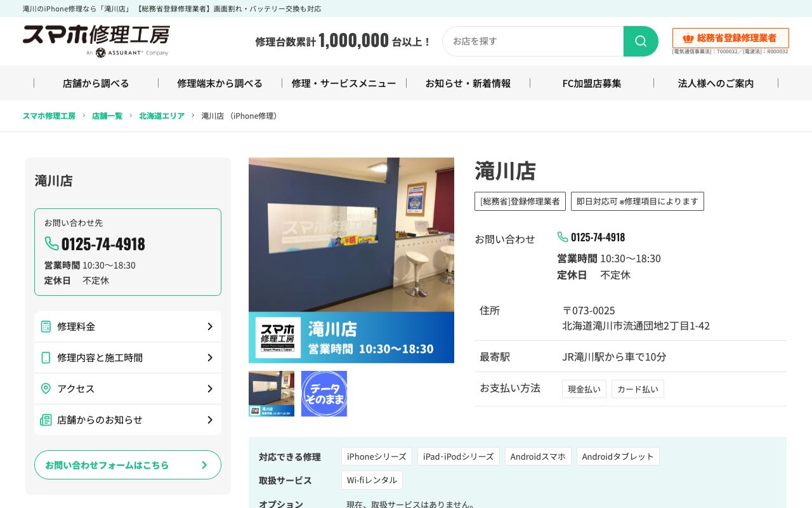Screen dimensions: 812x508
Task: Click the 修理料金 calculator icon
Action: click(46, 326)
